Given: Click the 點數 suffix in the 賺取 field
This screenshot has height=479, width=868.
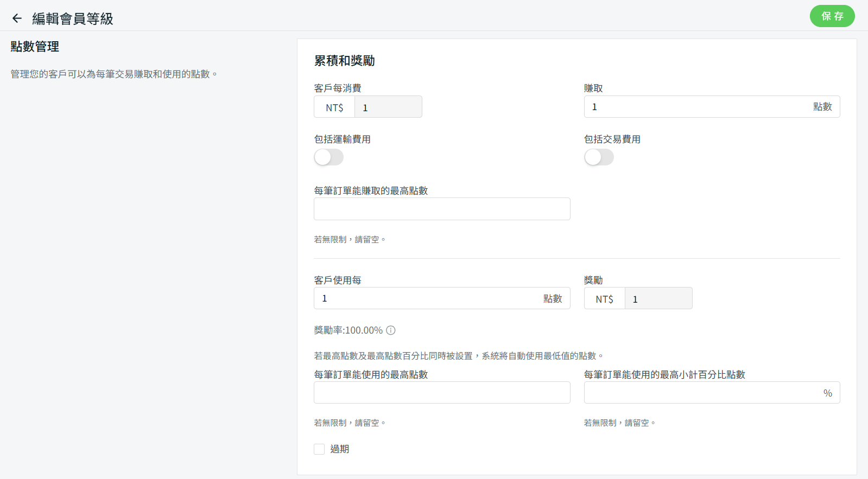Looking at the screenshot, I should 822,107.
